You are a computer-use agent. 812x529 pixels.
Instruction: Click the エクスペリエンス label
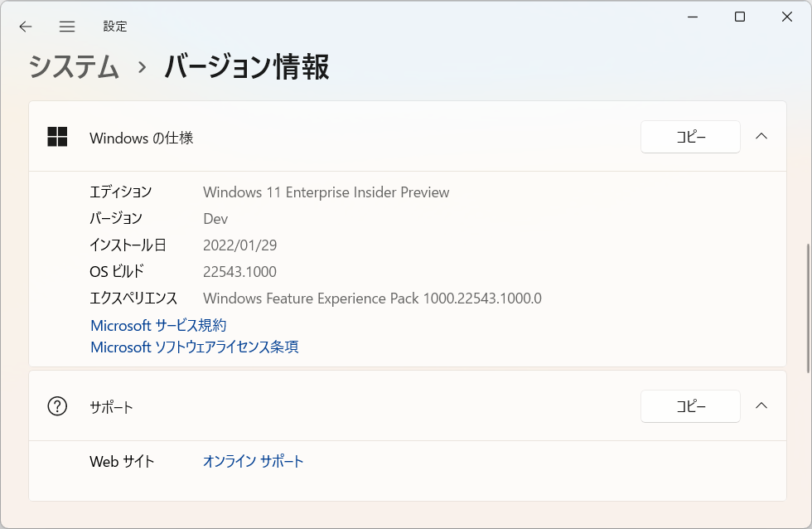pos(133,298)
